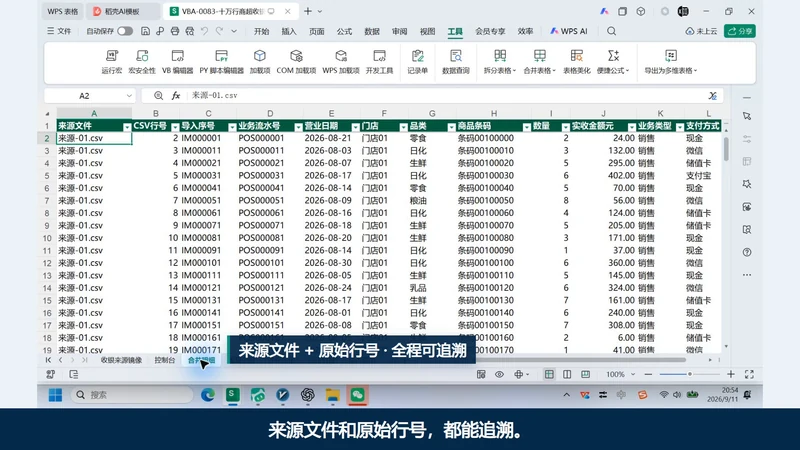Open the 视图 ribbon tab
This screenshot has height=450, width=800.
(428, 31)
